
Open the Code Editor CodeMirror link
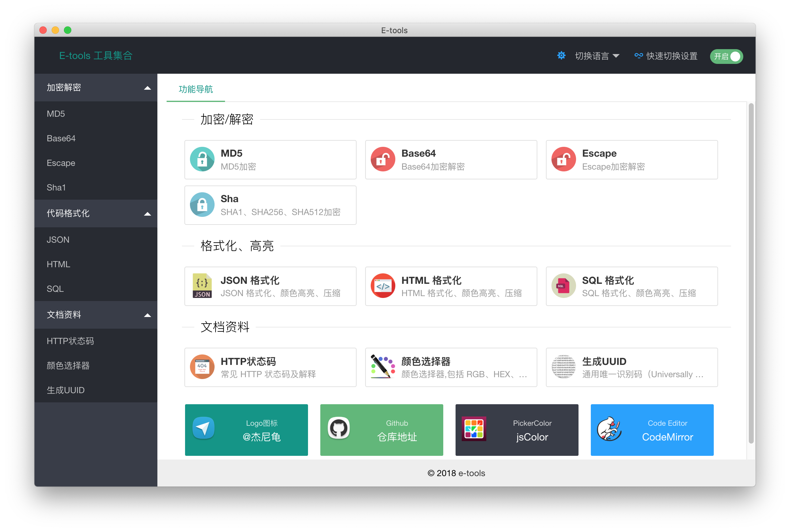pyautogui.click(x=652, y=429)
